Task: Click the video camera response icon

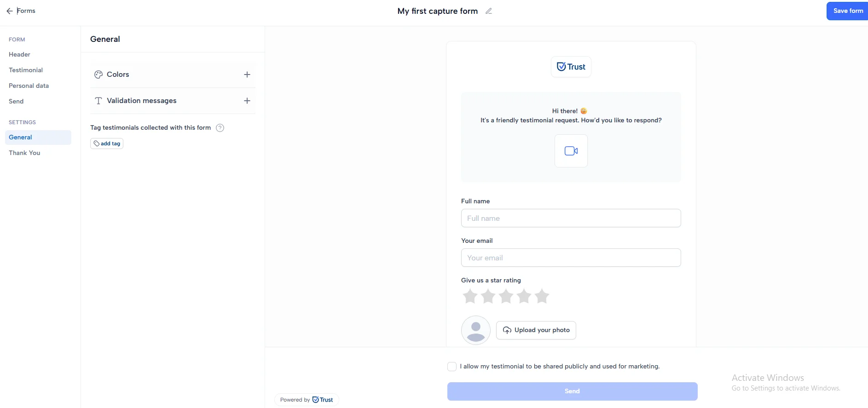Action: tap(571, 151)
